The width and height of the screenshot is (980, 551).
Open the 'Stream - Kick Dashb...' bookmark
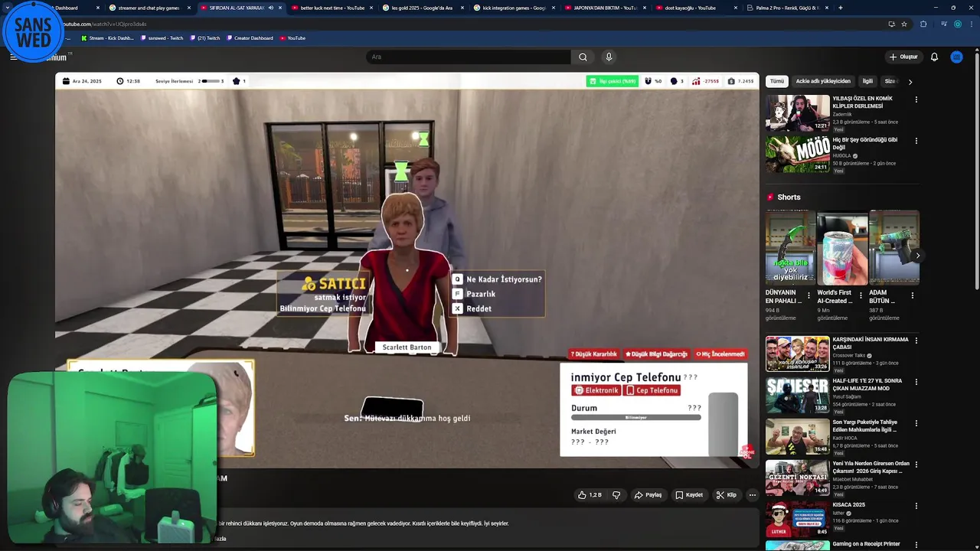(x=107, y=38)
